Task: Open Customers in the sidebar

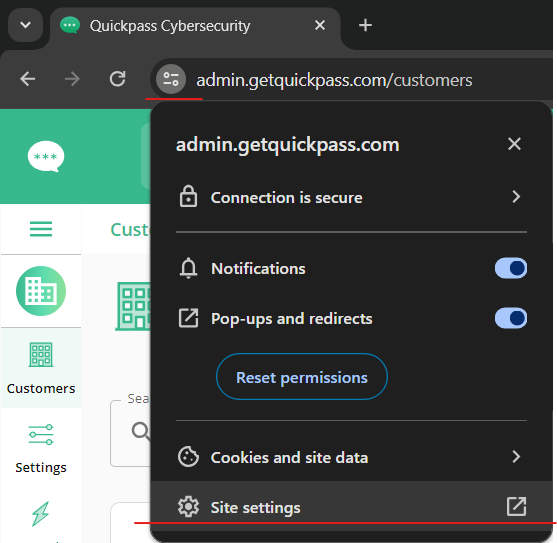Action: coord(41,368)
